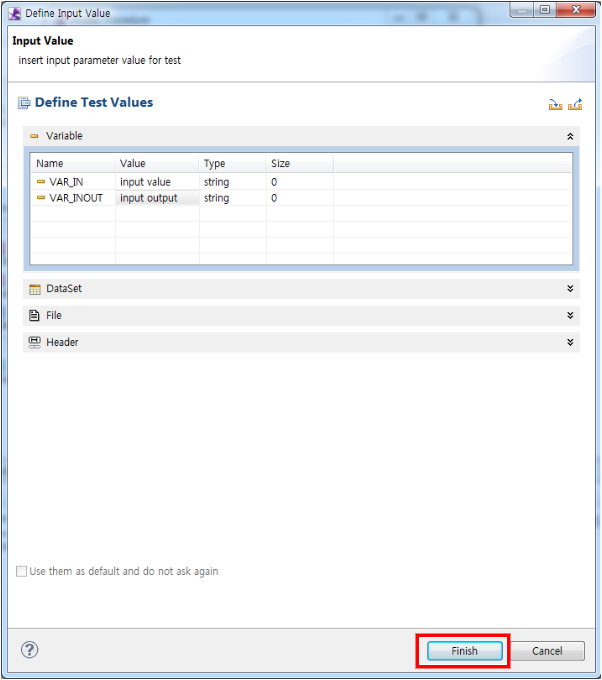
Task: Click the Variable section minus icon
Action: coord(34,136)
